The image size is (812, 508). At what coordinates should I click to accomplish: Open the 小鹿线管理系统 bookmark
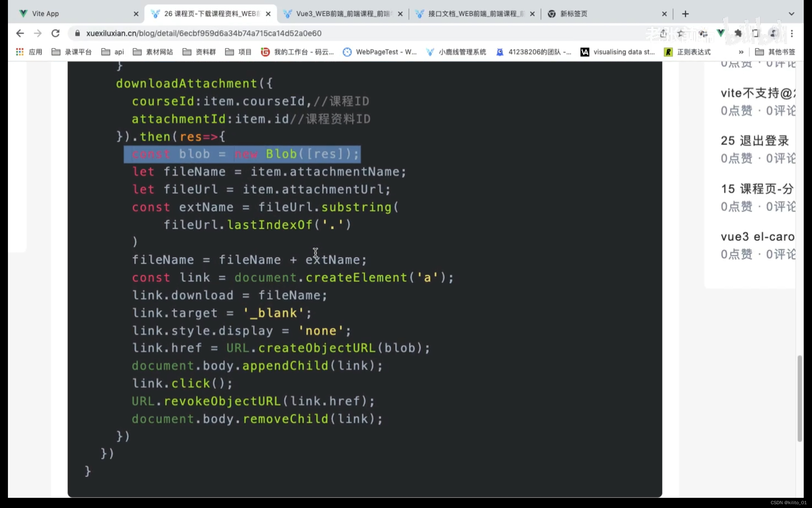(456, 52)
